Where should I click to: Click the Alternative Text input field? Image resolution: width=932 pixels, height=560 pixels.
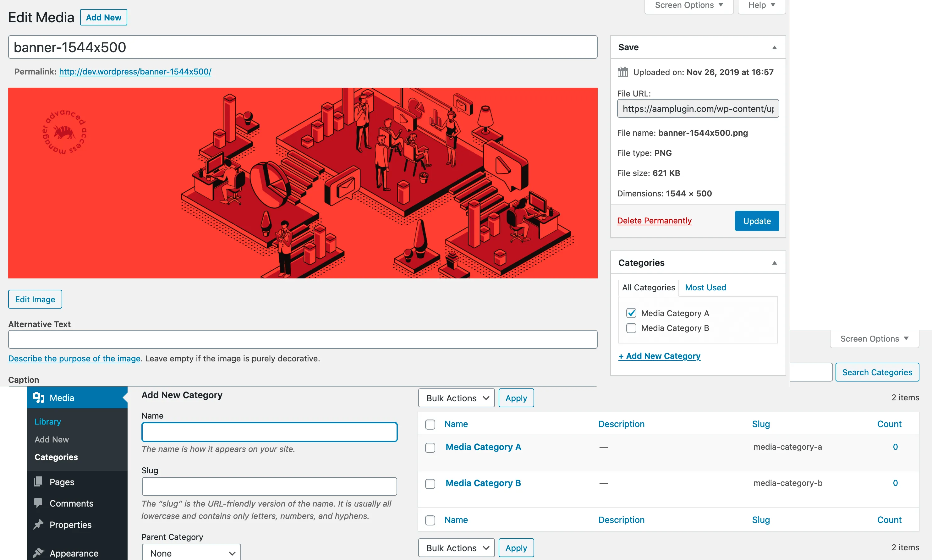tap(303, 340)
